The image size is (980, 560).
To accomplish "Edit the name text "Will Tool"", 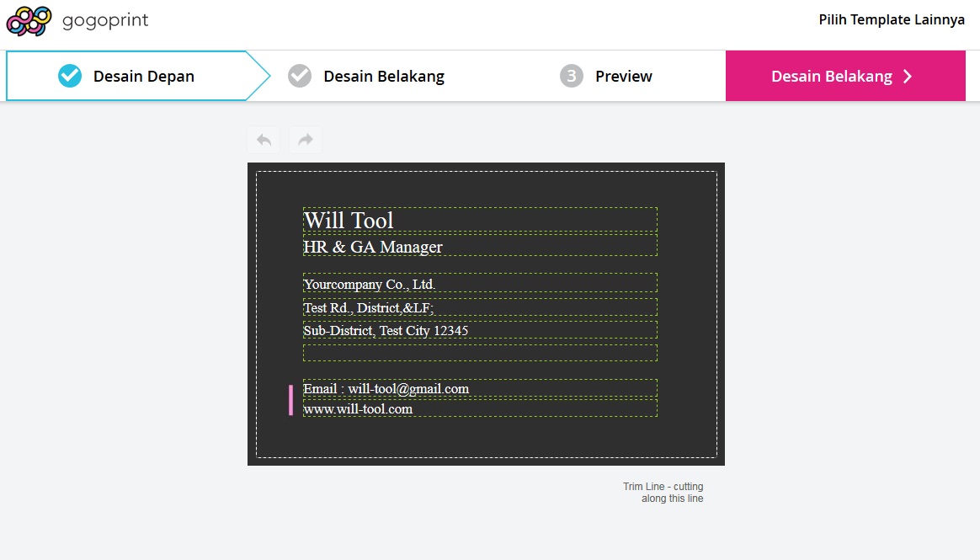I will (349, 220).
